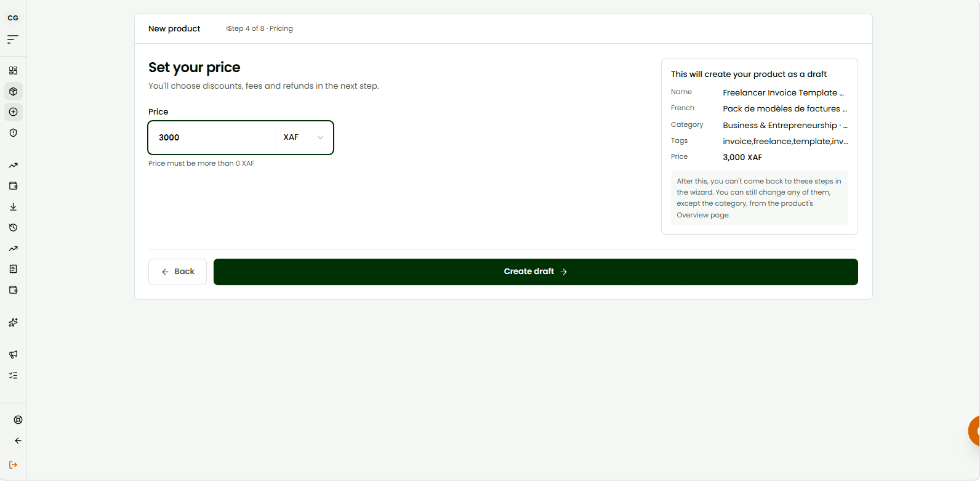
Task: Click the add new plus-circle icon
Action: (14, 112)
